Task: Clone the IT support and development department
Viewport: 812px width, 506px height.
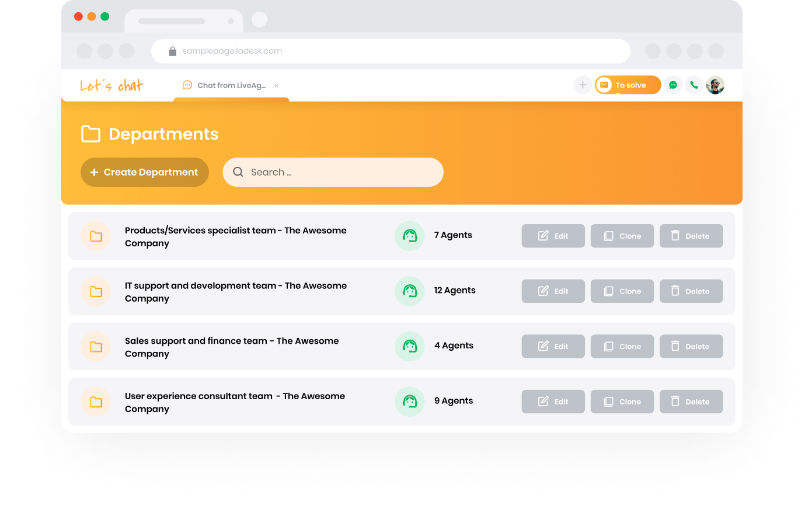Action: tap(622, 291)
